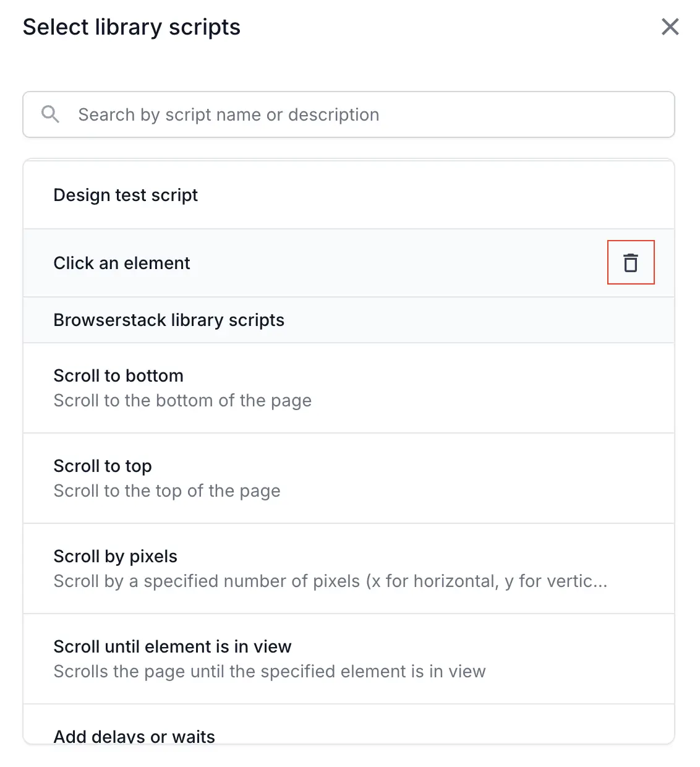Click the 'Search by script name' placeholder text
This screenshot has width=700, height=767.
point(228,115)
